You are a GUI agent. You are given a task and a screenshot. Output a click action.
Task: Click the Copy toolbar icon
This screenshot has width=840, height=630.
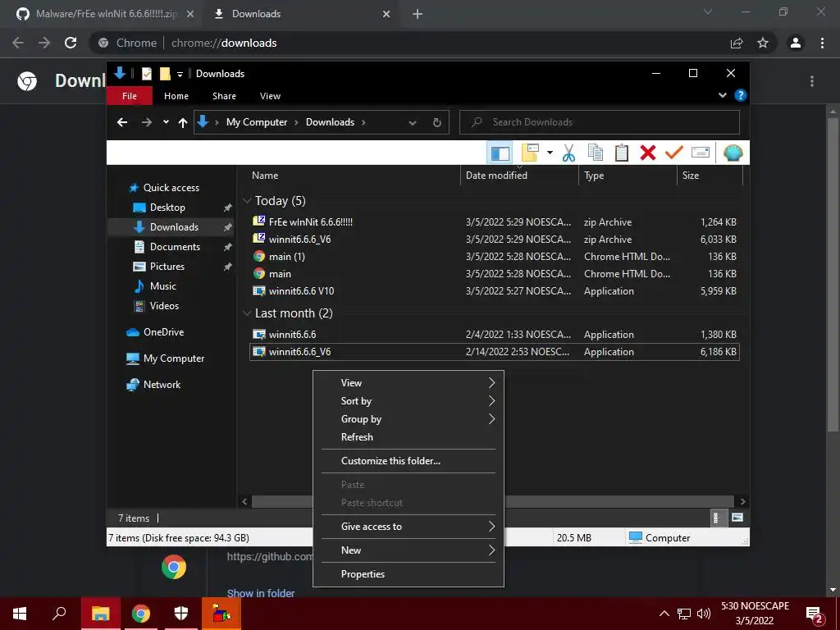point(596,153)
